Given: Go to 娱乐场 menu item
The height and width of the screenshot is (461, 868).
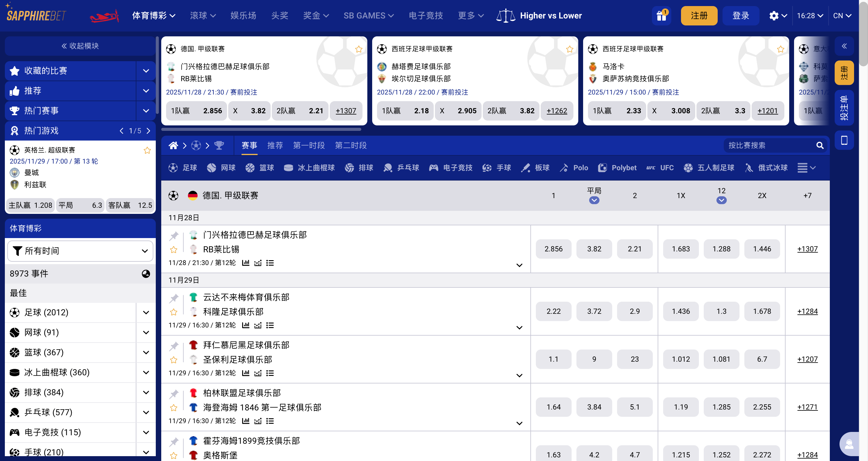Looking at the screenshot, I should (x=243, y=15).
